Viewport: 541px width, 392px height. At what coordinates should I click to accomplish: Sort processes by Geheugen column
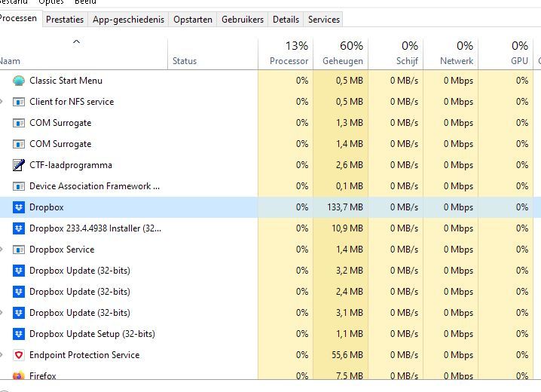pyautogui.click(x=343, y=54)
